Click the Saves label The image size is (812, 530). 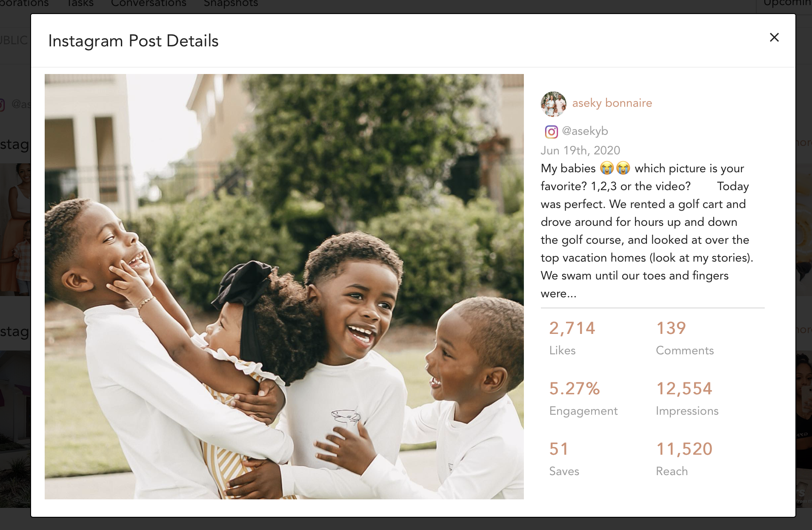tap(564, 471)
